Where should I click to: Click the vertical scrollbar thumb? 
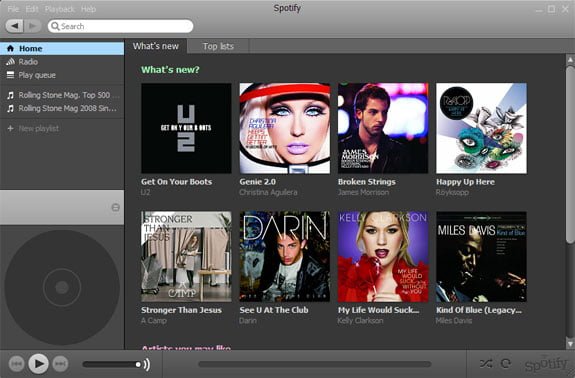570,154
